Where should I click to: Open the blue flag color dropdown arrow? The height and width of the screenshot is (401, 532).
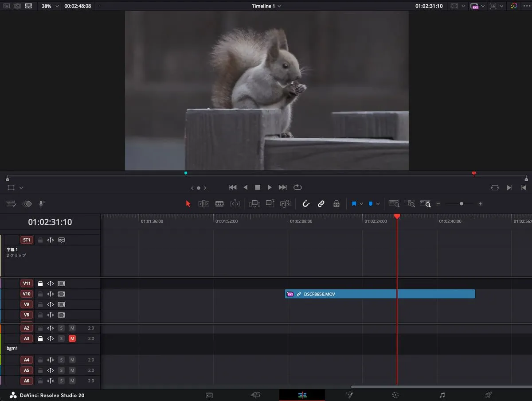point(361,204)
